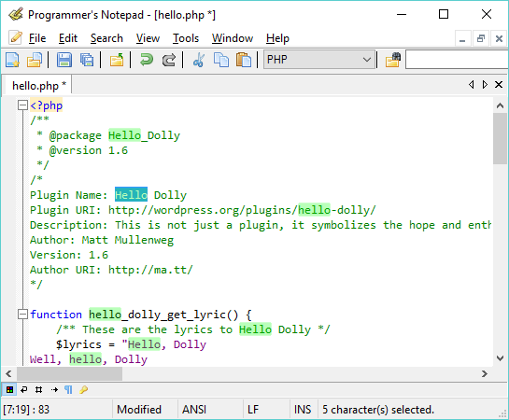Restore the inner document window
The image size is (509, 420).
click(481, 39)
